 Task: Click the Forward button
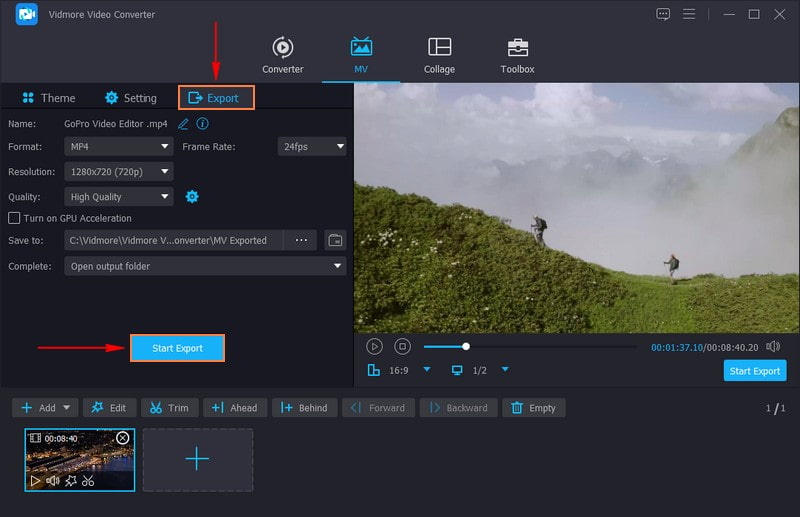click(x=379, y=408)
